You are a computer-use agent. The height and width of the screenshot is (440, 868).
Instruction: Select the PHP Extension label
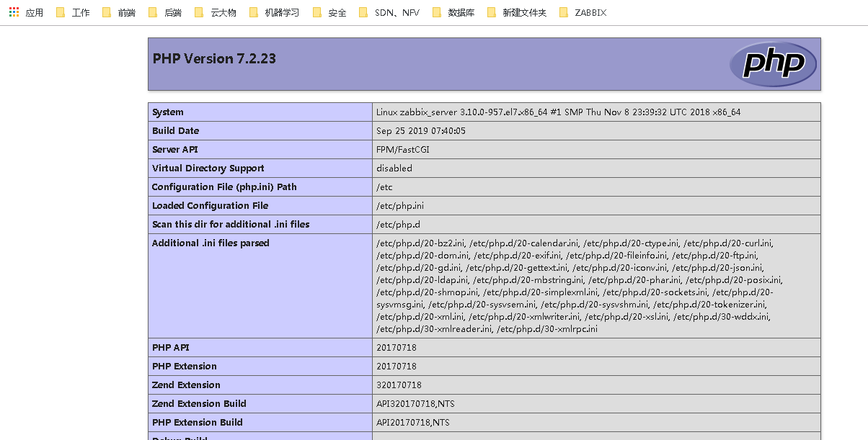pyautogui.click(x=185, y=367)
